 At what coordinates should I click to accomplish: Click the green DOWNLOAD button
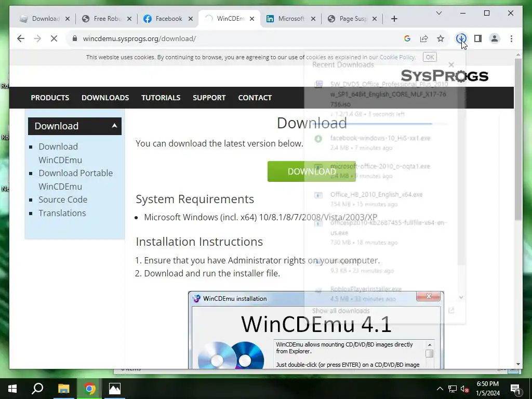click(x=312, y=171)
